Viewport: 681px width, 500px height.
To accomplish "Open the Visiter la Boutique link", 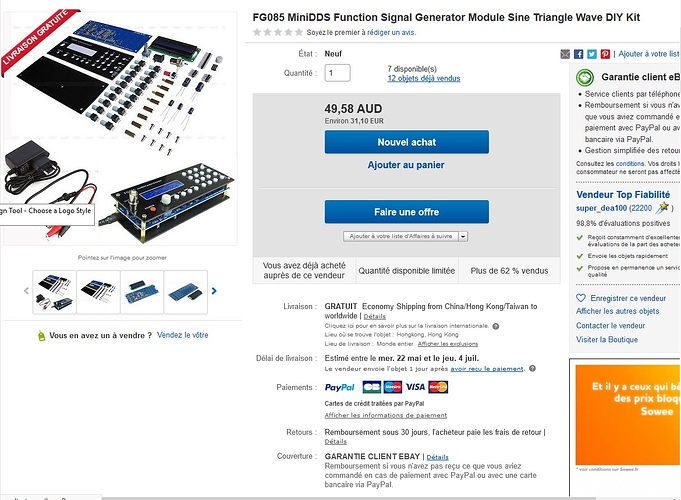I will click(x=607, y=340).
